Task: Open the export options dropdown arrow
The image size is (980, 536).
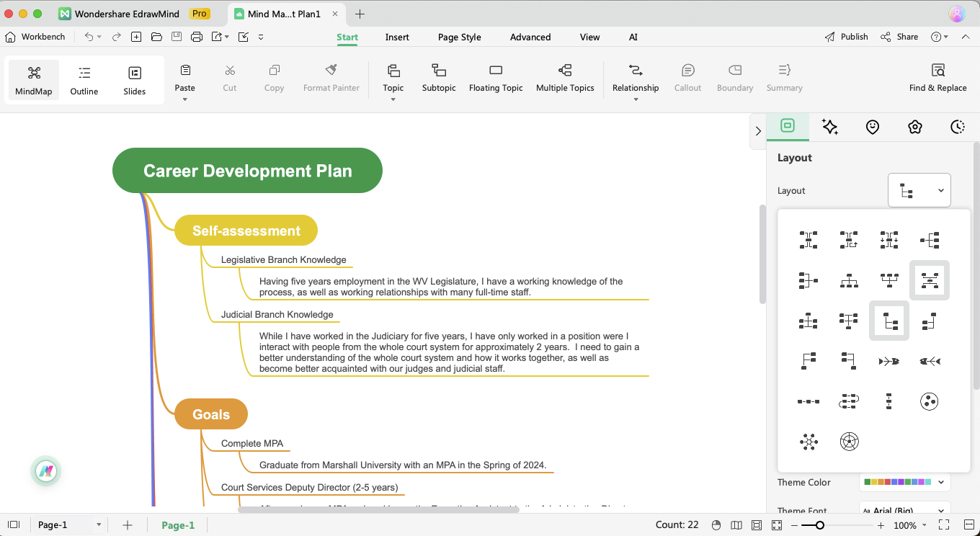Action: [227, 37]
